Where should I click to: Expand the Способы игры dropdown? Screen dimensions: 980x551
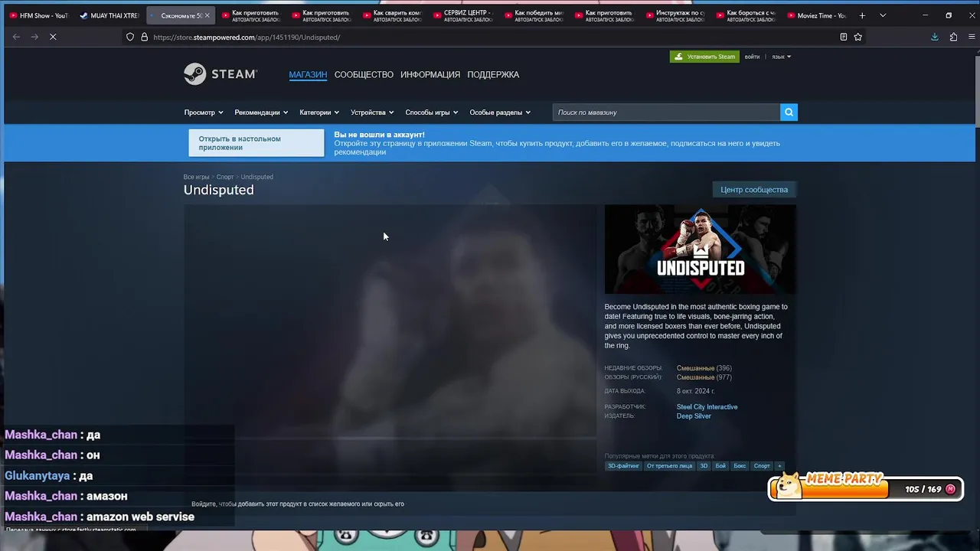pos(432,112)
